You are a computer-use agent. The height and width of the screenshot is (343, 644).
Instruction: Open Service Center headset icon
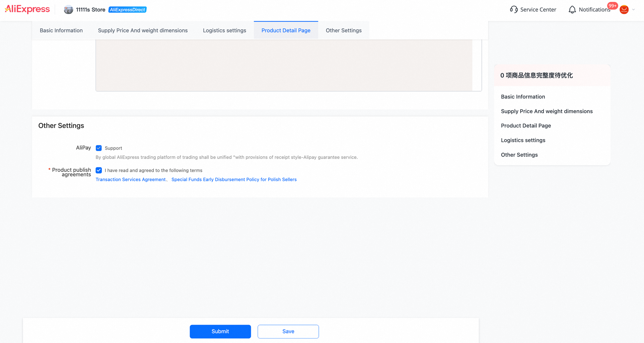514,10
